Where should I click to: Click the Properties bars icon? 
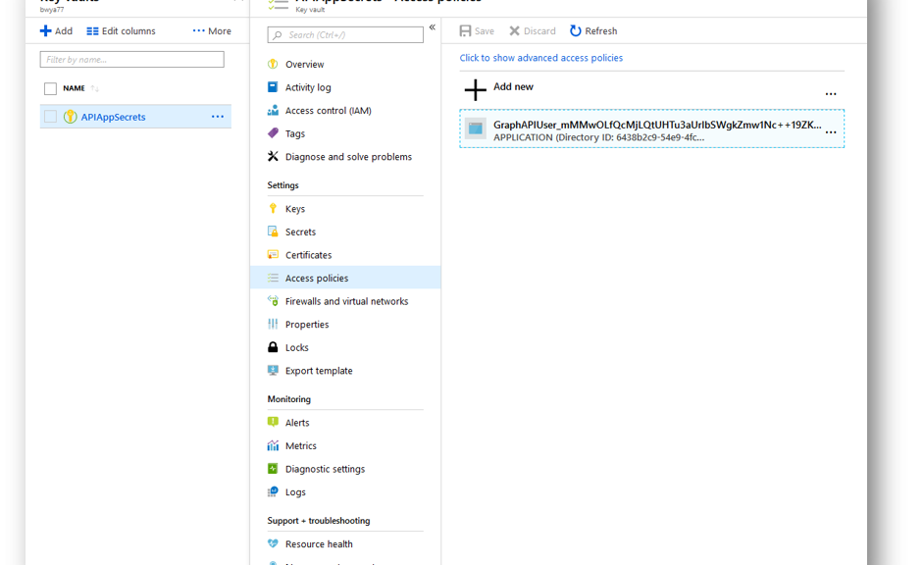[273, 324]
